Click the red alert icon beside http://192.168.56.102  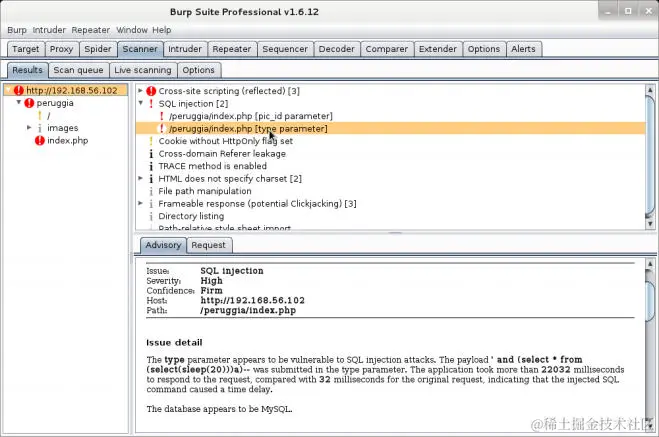click(x=18, y=90)
